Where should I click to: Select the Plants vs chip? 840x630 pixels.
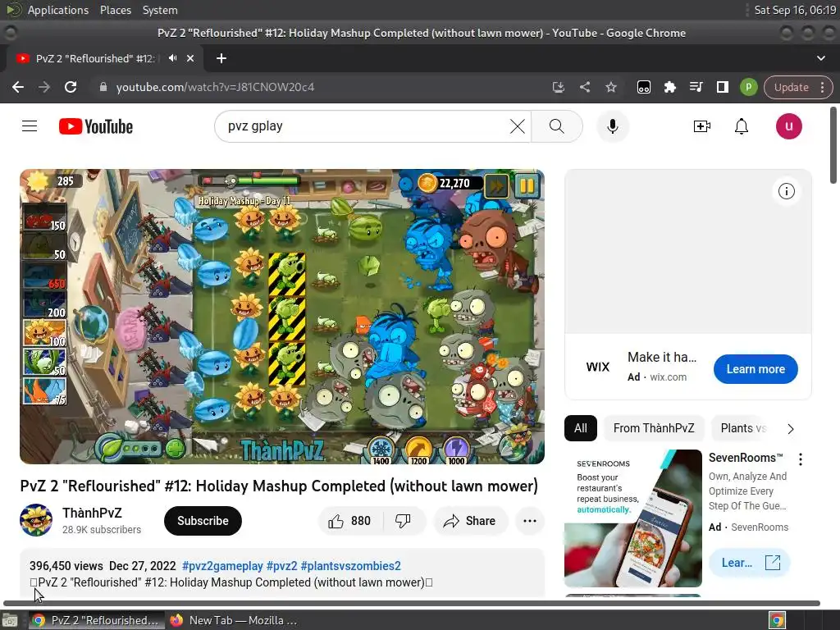[743, 428]
